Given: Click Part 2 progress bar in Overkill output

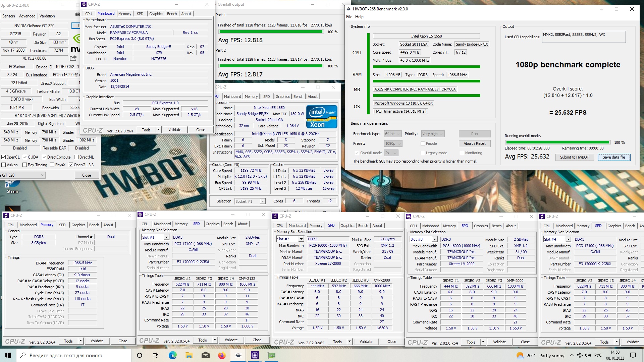Looking at the screenshot, I should [x=271, y=66].
